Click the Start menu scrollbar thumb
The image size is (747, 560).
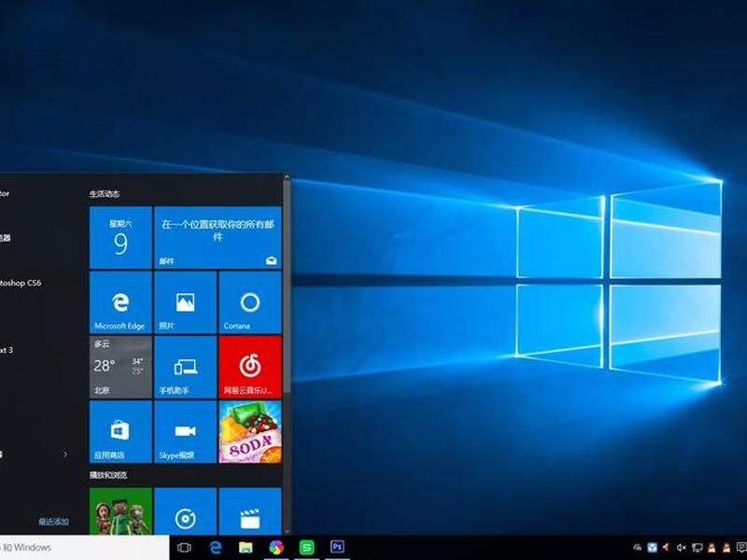pos(287,287)
